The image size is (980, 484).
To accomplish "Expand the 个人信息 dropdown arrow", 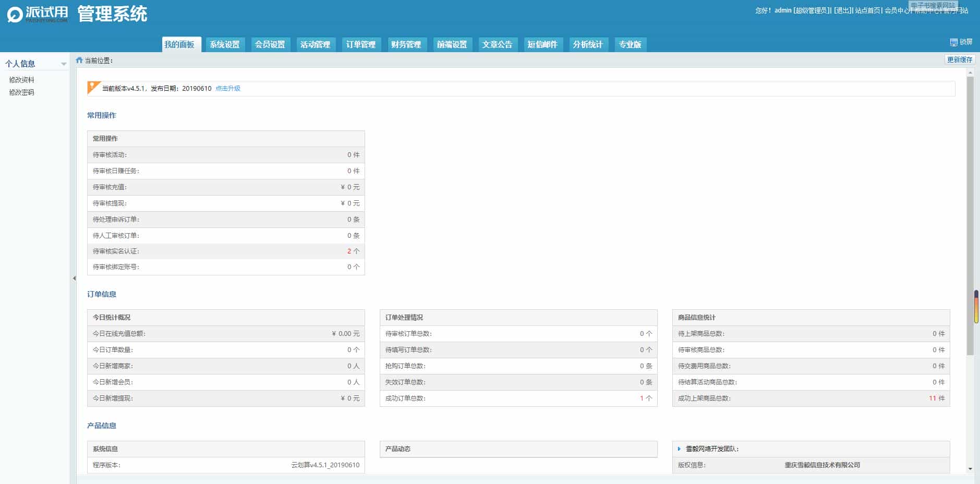I will (x=64, y=64).
